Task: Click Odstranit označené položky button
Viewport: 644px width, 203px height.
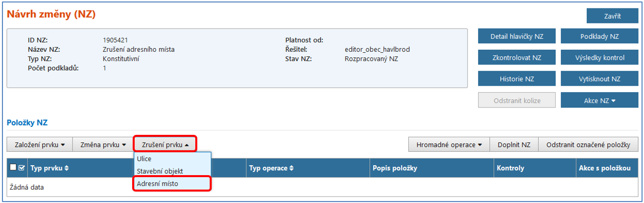Action: click(x=588, y=145)
